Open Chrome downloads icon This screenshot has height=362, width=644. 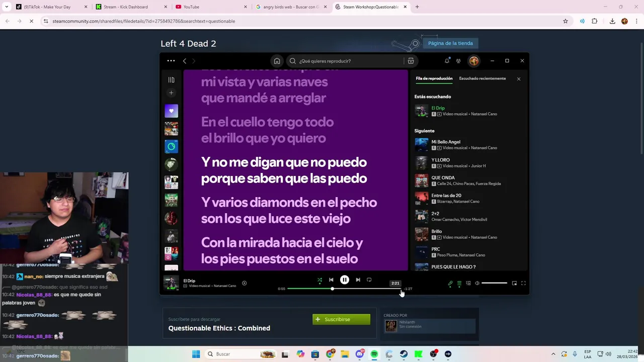(x=612, y=21)
